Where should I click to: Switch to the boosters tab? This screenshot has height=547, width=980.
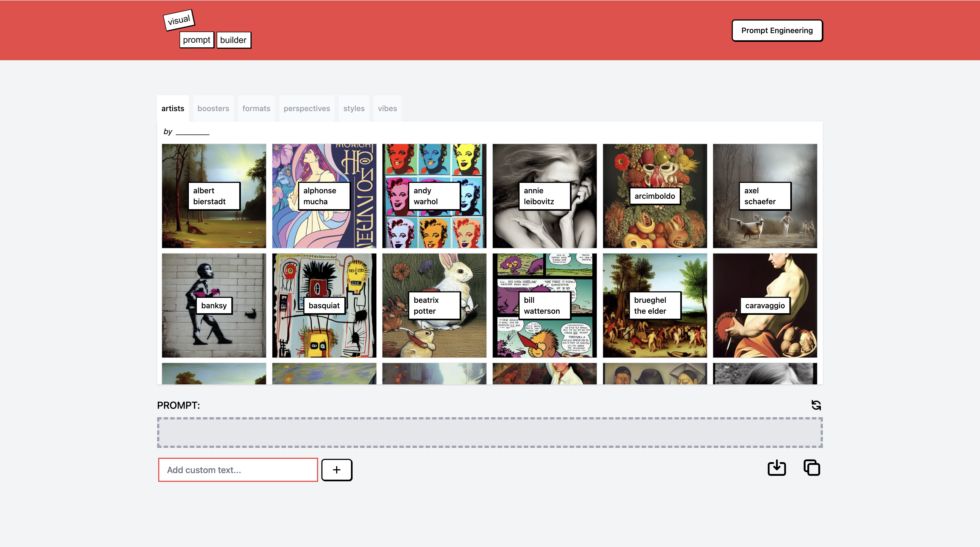[213, 108]
